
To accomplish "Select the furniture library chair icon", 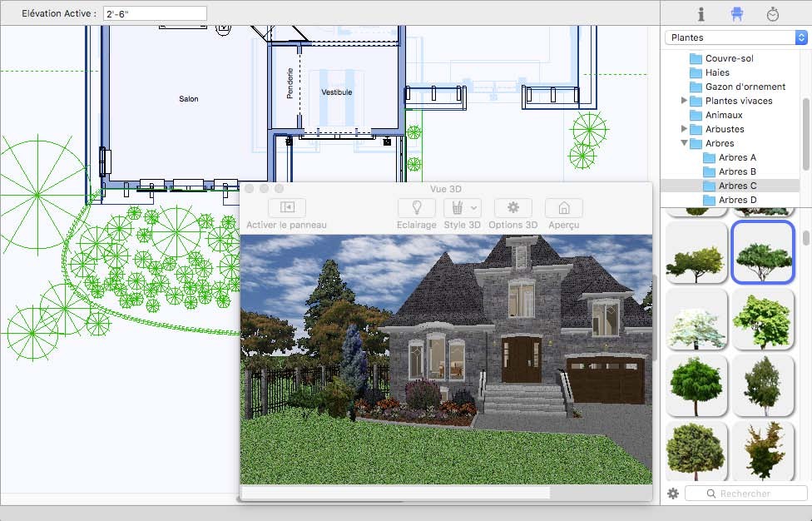I will pyautogui.click(x=736, y=14).
